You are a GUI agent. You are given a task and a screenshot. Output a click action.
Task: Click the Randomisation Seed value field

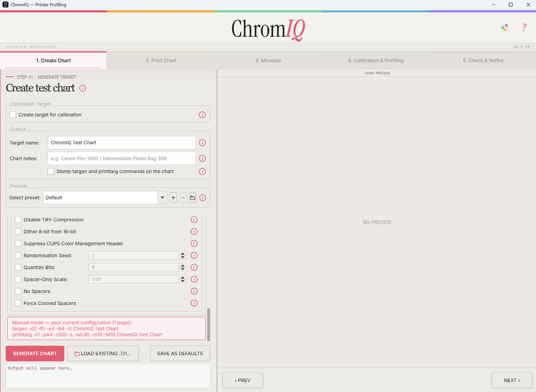tap(134, 255)
